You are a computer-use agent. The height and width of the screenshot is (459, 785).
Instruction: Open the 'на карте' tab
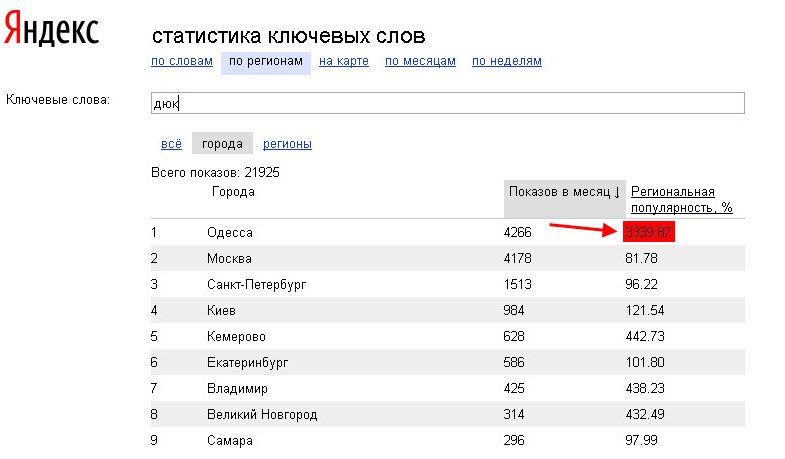pyautogui.click(x=344, y=61)
